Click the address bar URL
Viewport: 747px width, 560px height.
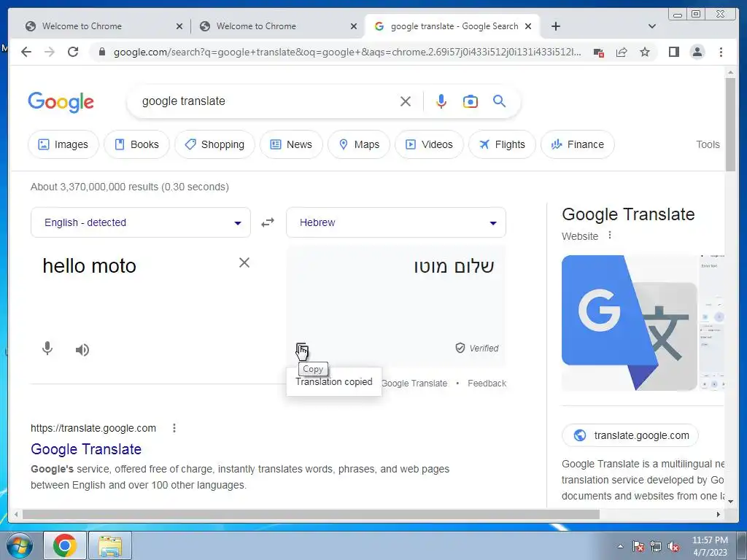[347, 52]
